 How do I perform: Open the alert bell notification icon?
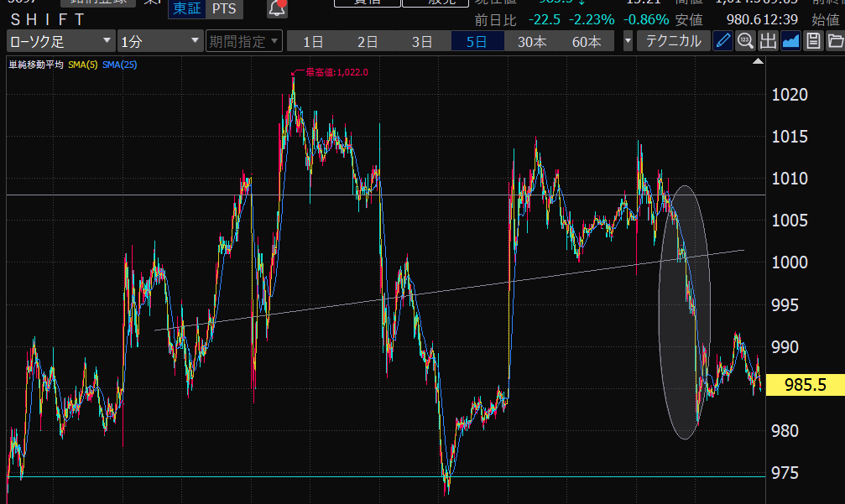(x=277, y=9)
